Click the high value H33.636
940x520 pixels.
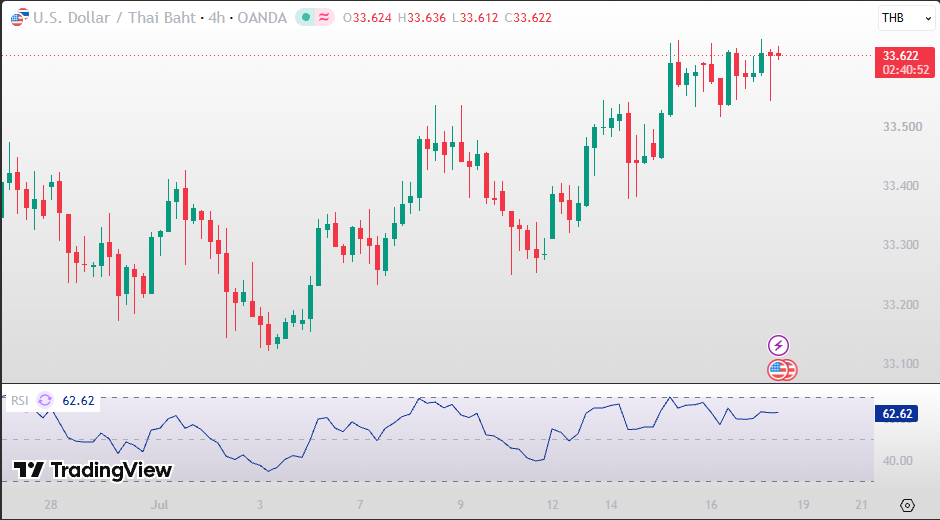click(421, 17)
